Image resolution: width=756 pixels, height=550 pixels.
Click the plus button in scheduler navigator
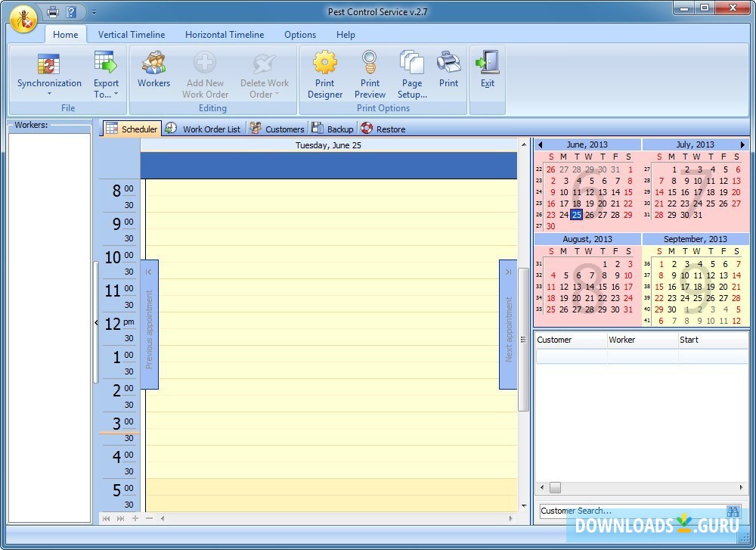[x=135, y=519]
